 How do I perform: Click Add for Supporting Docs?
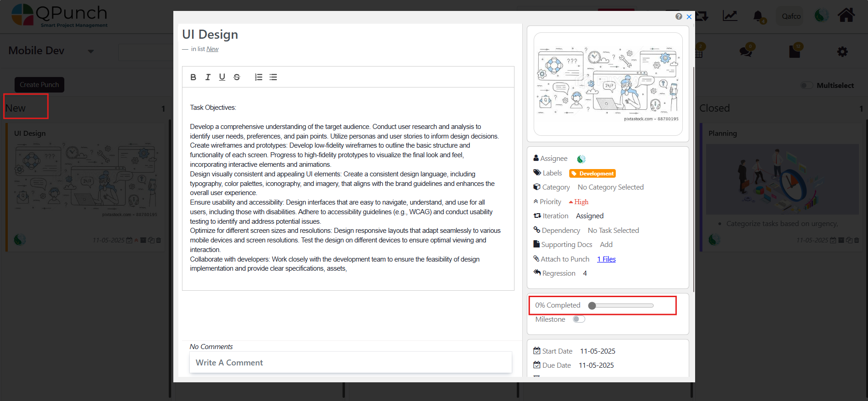point(606,245)
